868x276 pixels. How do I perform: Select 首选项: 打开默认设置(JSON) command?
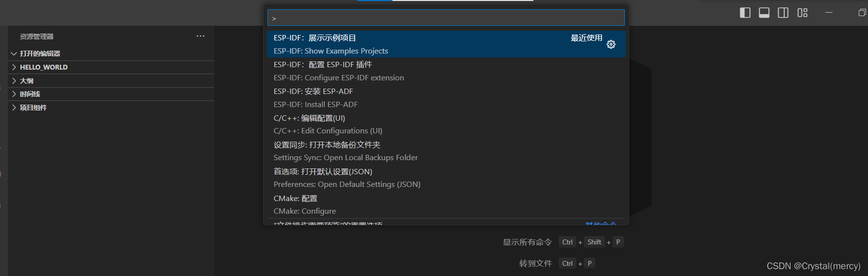pyautogui.click(x=446, y=178)
